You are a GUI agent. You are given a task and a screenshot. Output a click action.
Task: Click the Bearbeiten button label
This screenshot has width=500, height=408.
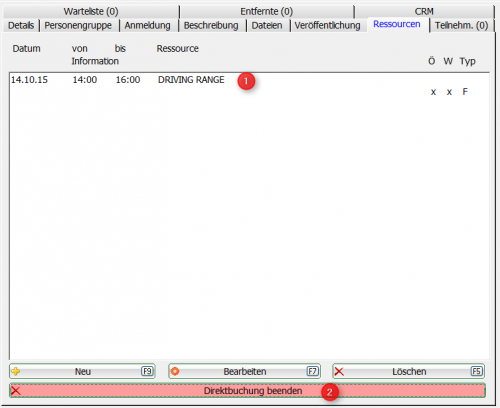tap(245, 371)
